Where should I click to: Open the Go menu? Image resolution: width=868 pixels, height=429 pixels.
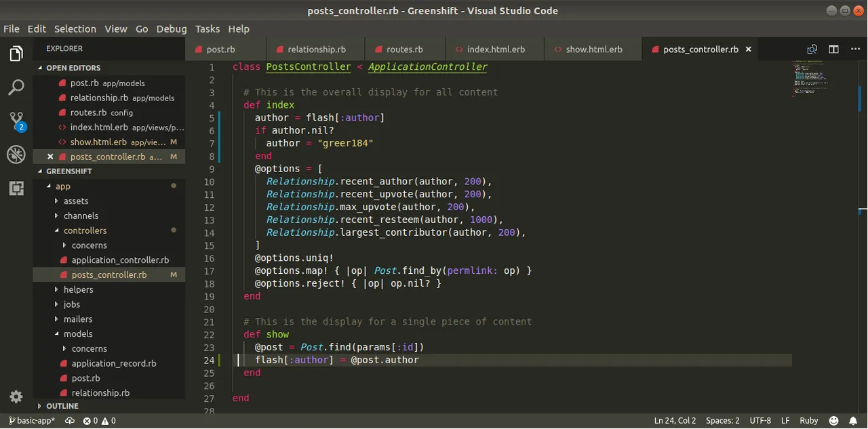pyautogui.click(x=142, y=28)
